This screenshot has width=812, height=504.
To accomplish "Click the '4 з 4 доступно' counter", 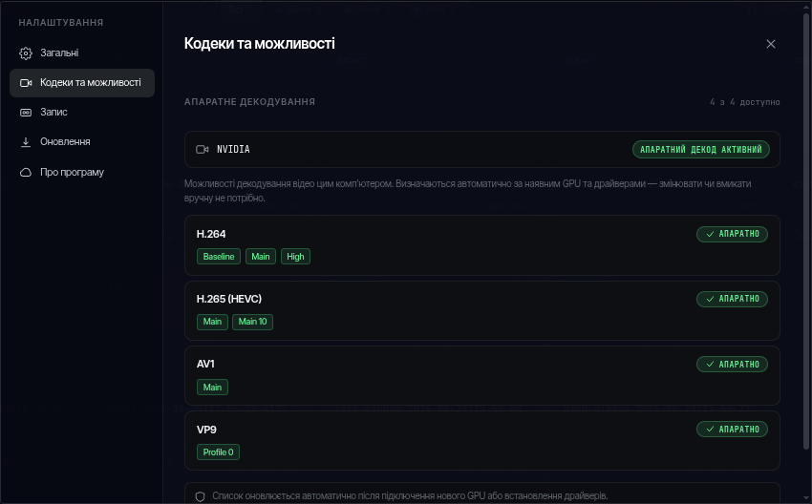I will (x=745, y=102).
